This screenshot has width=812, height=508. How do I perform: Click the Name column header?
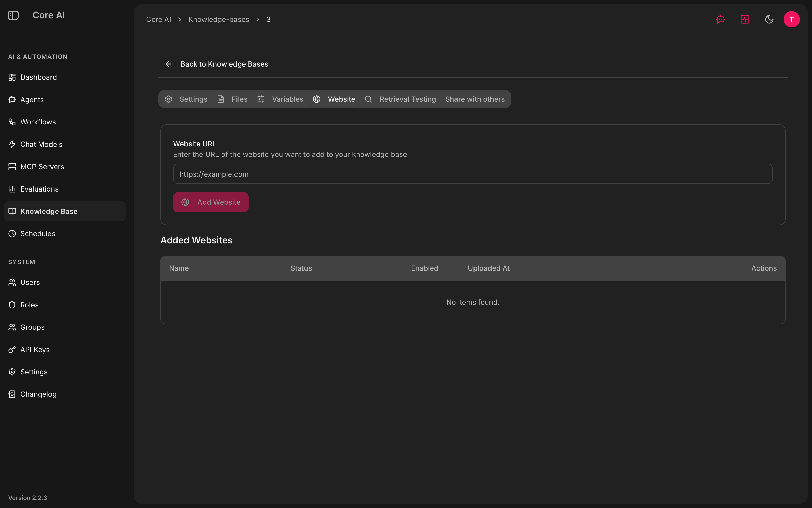(x=179, y=268)
